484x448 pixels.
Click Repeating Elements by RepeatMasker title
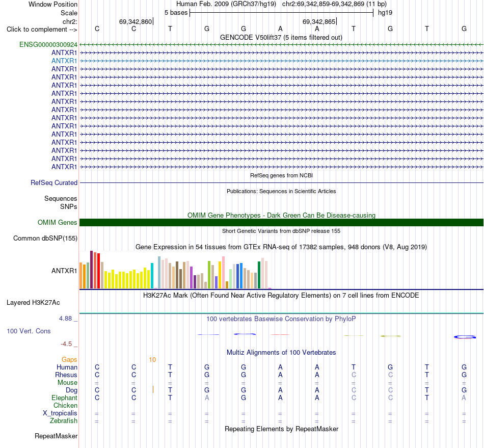282,429
